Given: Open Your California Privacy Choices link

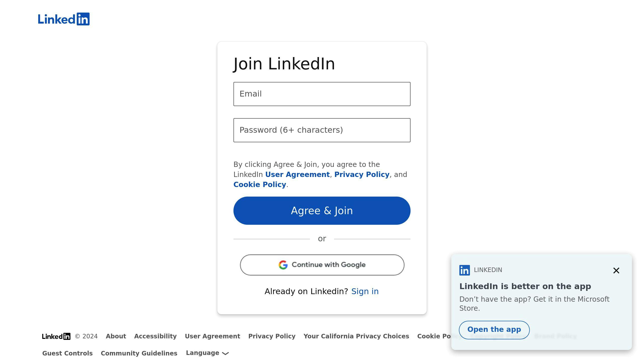Looking at the screenshot, I should pos(356,336).
